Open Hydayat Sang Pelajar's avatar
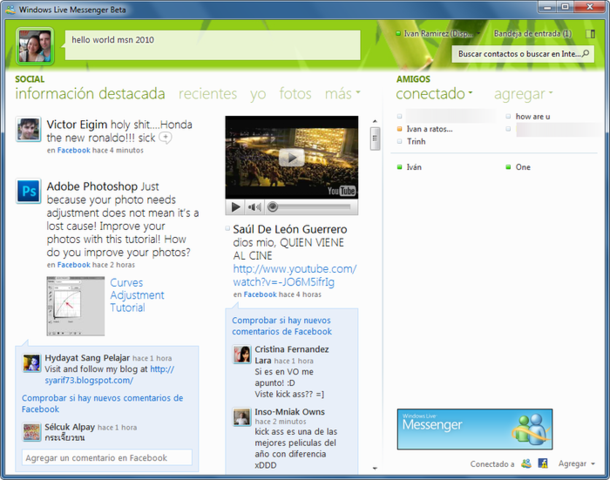The image size is (610, 480). coord(32,363)
